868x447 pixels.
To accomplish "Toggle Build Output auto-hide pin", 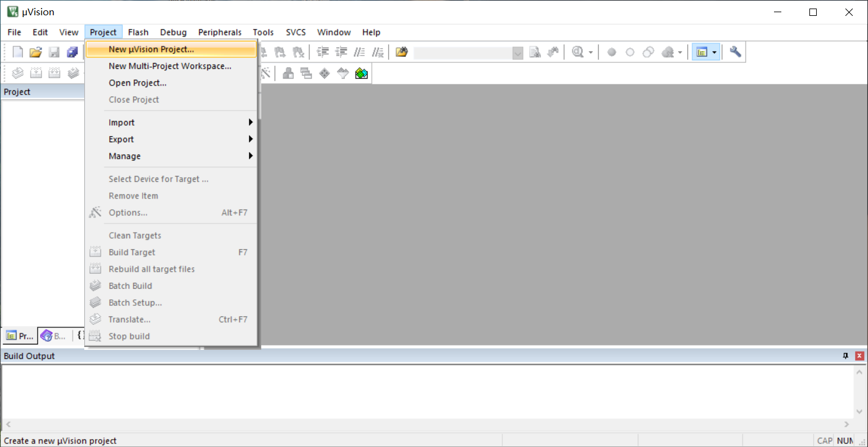I will (x=845, y=356).
